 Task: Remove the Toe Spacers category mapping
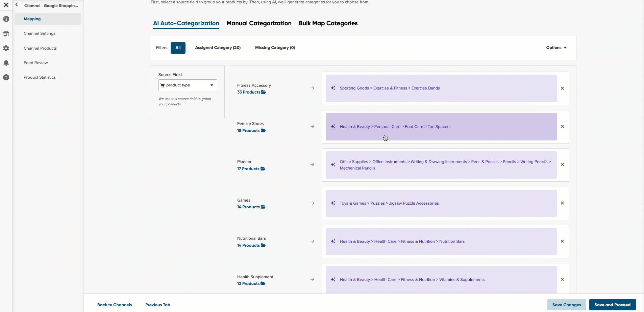pos(562,126)
